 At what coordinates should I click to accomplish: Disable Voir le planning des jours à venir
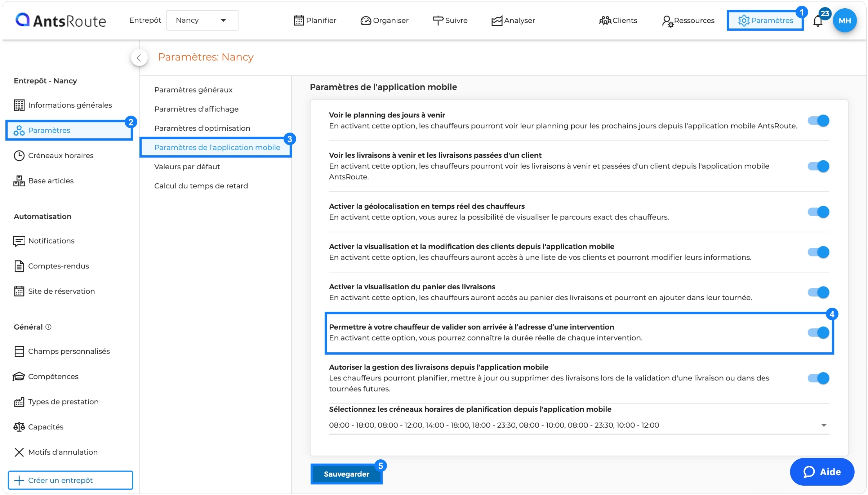(x=818, y=120)
